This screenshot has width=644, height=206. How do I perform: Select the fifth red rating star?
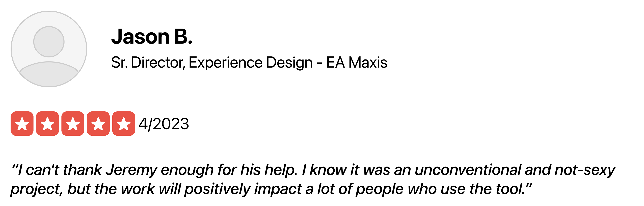pyautogui.click(x=124, y=123)
